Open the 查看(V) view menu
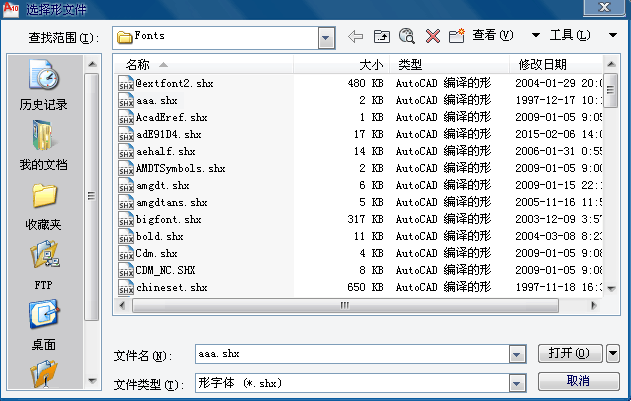Screen dimensions: 631x401 click(493, 35)
